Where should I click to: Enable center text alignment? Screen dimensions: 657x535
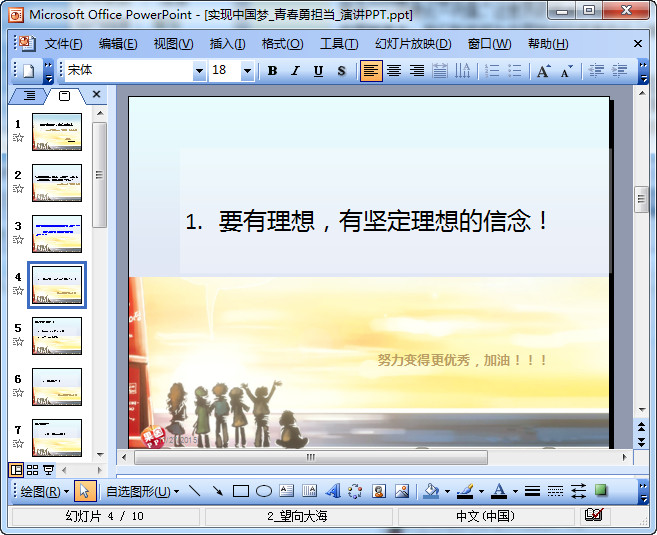click(394, 71)
